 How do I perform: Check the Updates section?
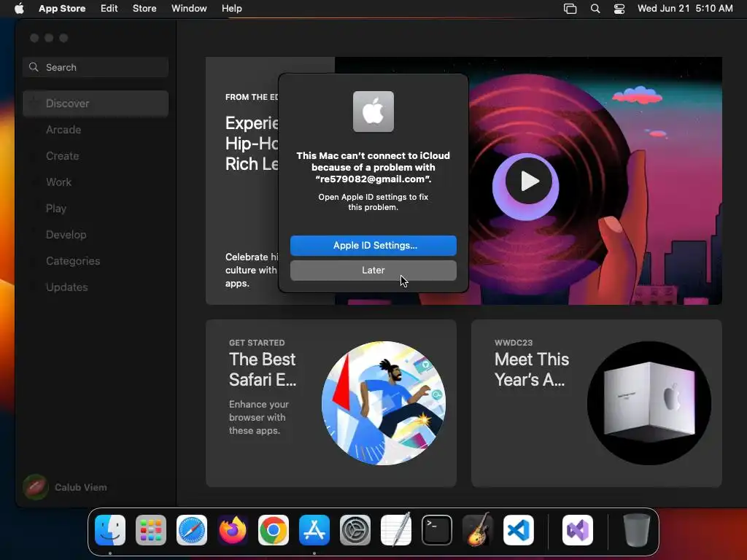tap(66, 287)
